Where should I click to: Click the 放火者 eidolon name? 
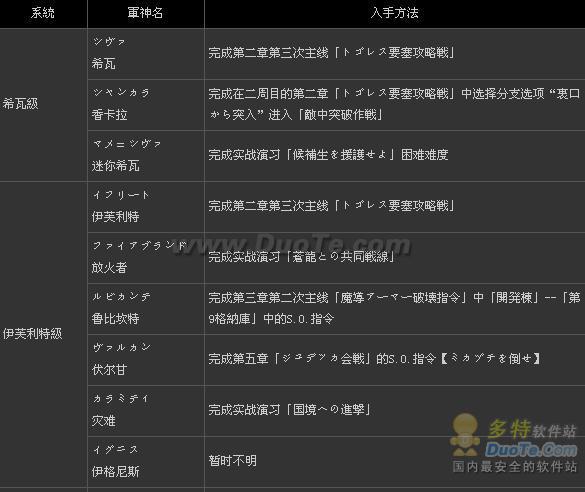tap(110, 267)
